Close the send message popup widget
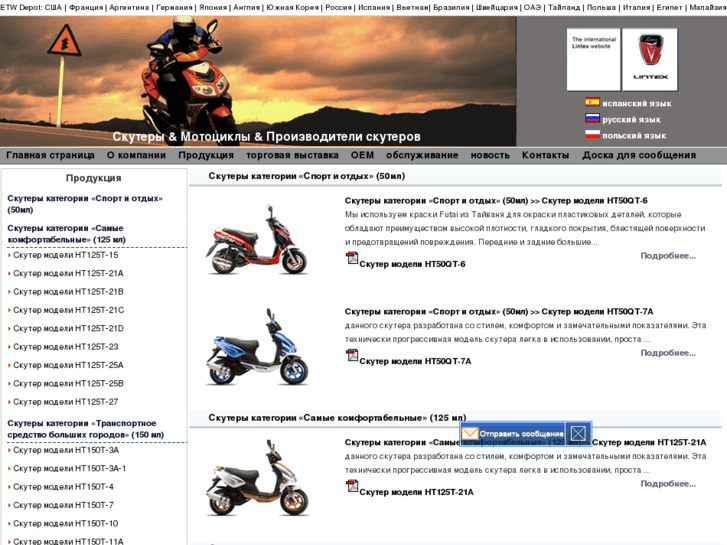727x545 pixels. [x=578, y=433]
